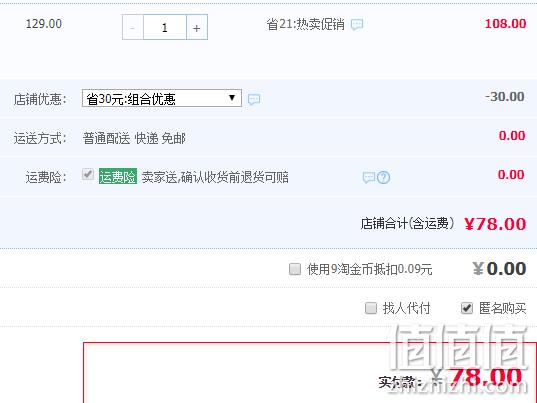Open the question mark help icon for 运费险
The width and height of the screenshot is (537, 403).
[x=384, y=177]
